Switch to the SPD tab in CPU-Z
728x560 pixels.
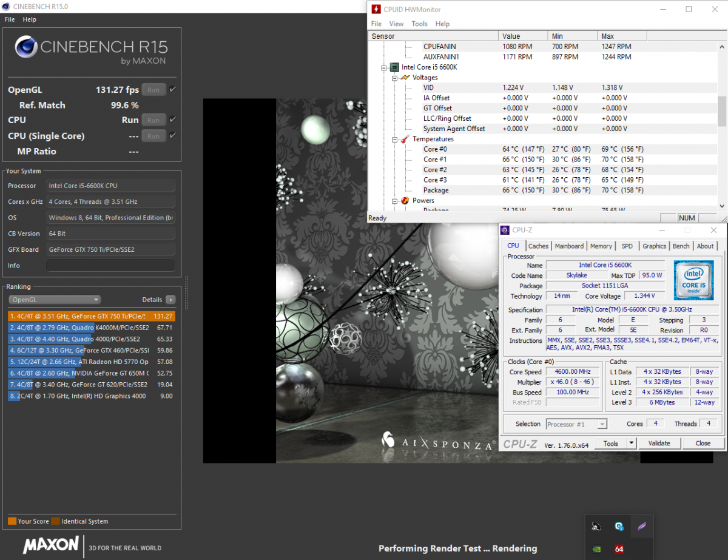click(x=627, y=246)
